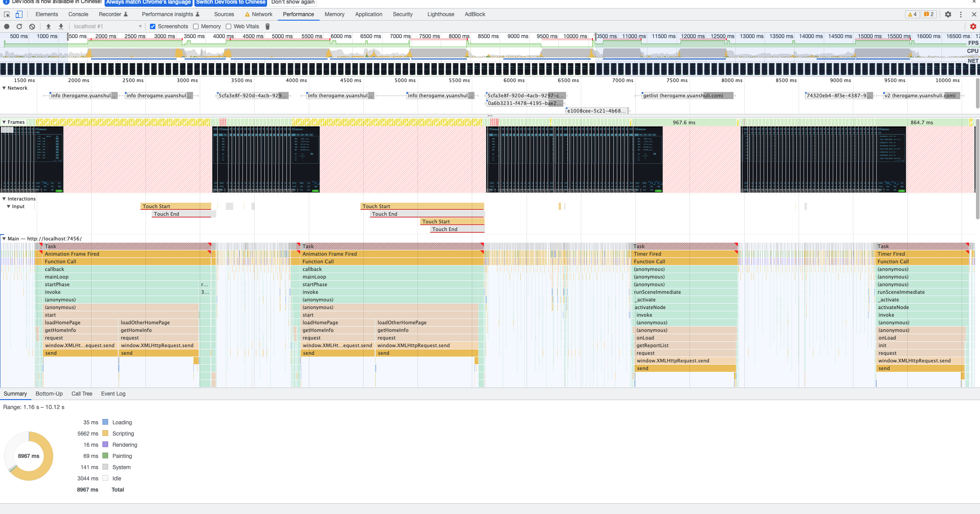
Task: Enable the Memory checkbox
Action: [x=196, y=26]
